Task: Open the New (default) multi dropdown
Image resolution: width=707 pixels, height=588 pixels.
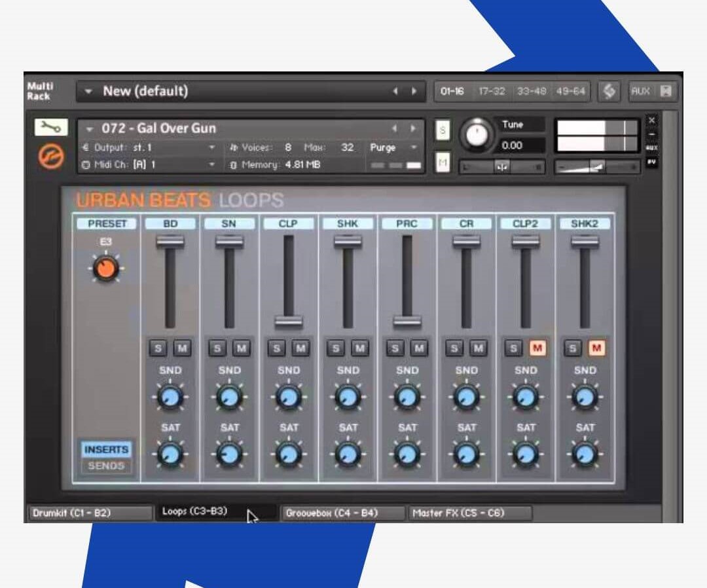Action: tap(89, 92)
